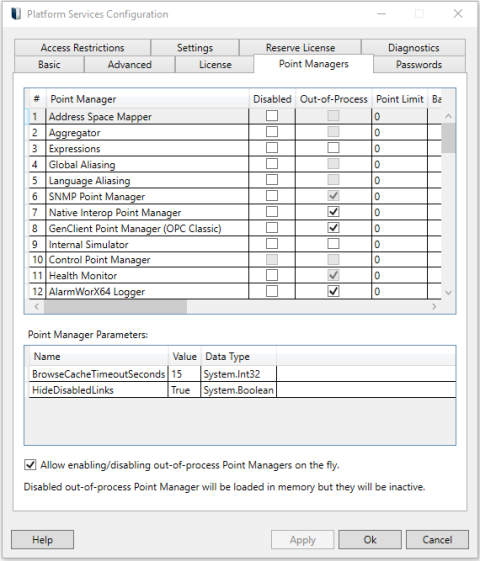Click Point Limit cell of Address Space Mapper
The width and height of the screenshot is (480, 561).
click(x=400, y=117)
